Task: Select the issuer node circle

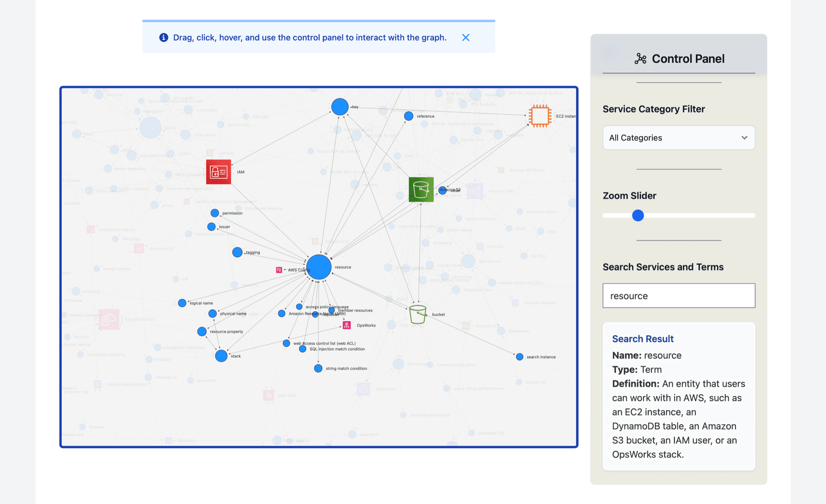Action: pyautogui.click(x=211, y=227)
